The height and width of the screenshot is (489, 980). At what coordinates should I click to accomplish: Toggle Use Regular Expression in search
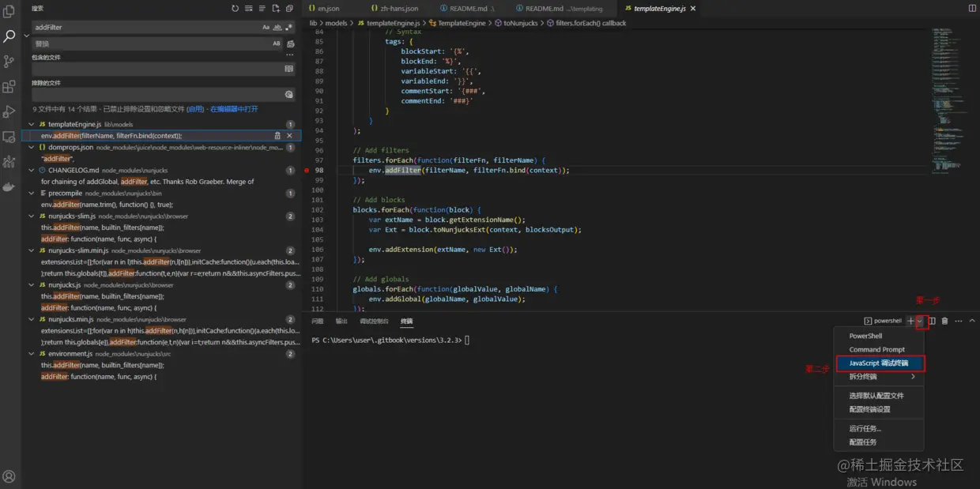click(x=288, y=27)
